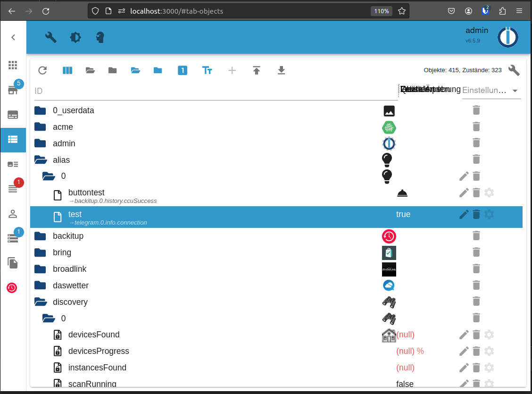Image resolution: width=532 pixels, height=394 pixels.
Task: Edit the selected test state with pencil icon
Action: click(464, 214)
